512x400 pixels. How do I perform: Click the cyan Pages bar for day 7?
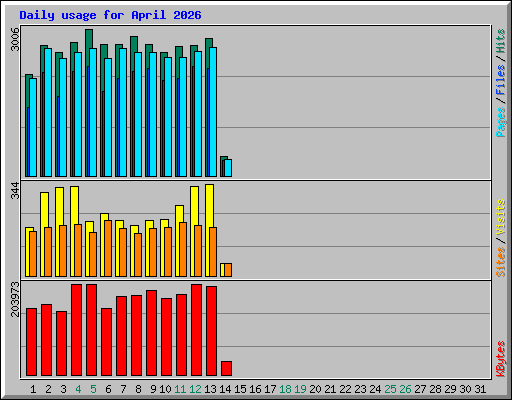[x=123, y=112]
